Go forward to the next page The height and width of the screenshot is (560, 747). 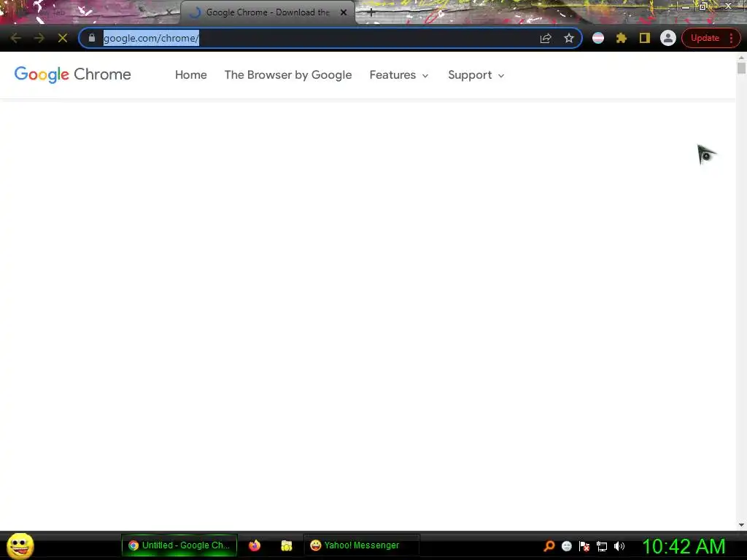point(39,38)
